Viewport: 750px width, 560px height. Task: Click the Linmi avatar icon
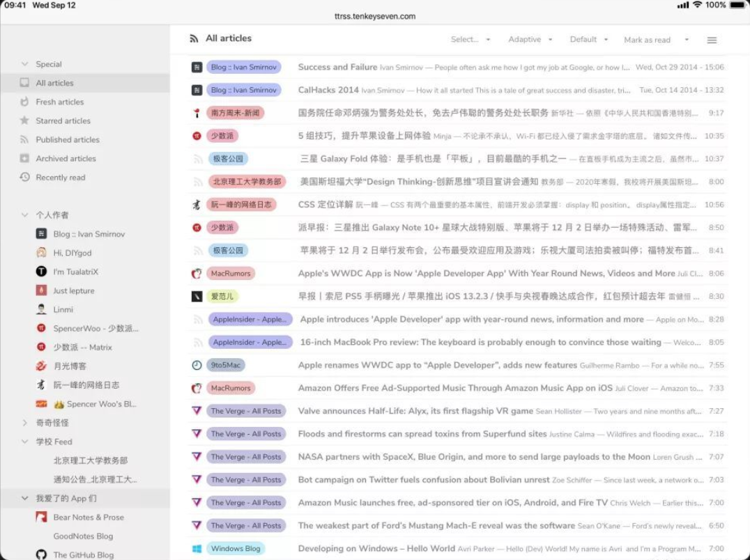[42, 309]
